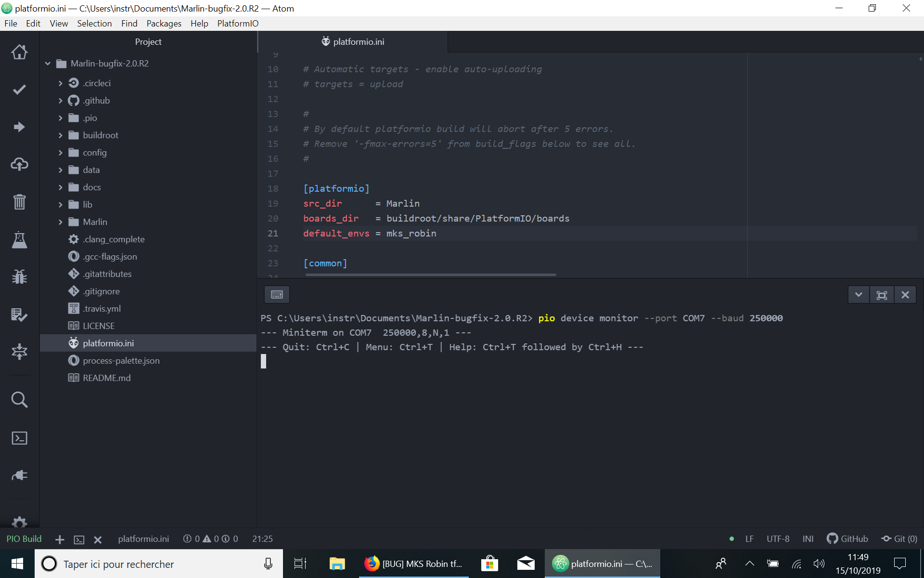Check Git changes with Git (0)

[899, 539]
